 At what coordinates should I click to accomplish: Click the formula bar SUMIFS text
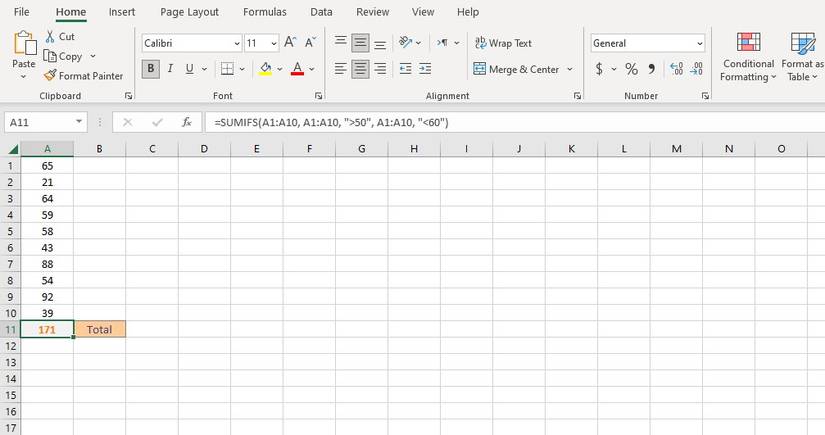click(331, 123)
